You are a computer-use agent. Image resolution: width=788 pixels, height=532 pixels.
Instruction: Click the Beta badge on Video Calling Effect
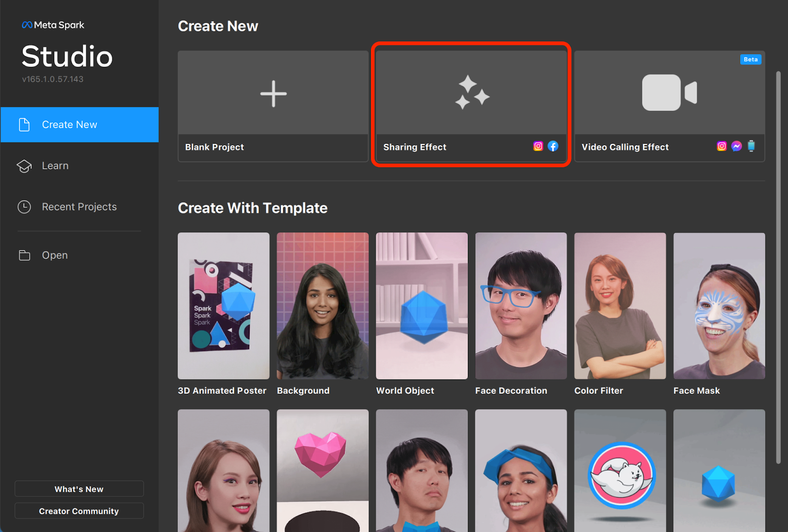coord(751,60)
